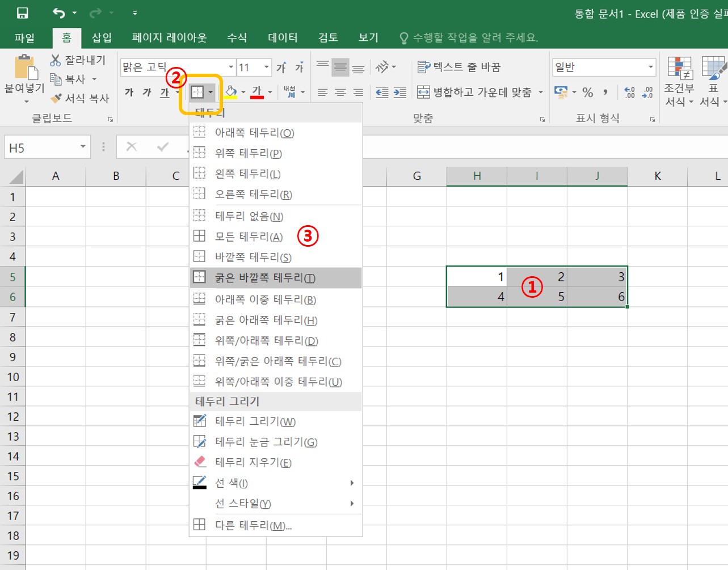This screenshot has height=570, width=728.
Task: Click the Save icon in quick access toolbar
Action: click(22, 12)
